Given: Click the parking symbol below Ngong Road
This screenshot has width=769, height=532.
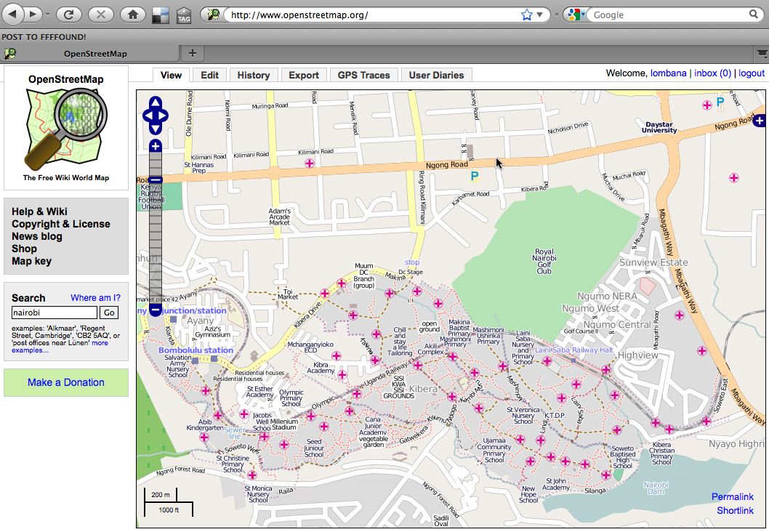Looking at the screenshot, I should (474, 176).
